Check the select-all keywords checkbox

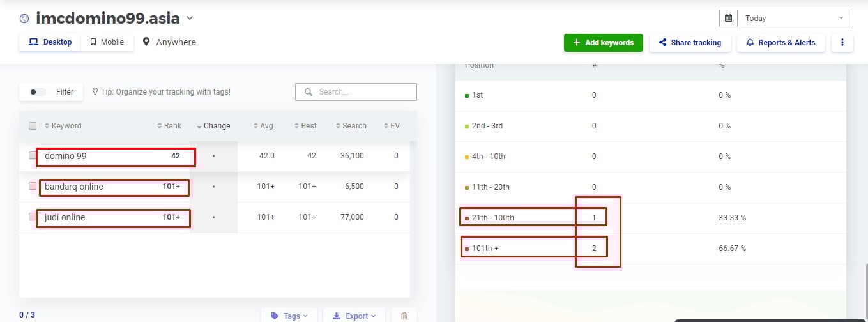(33, 126)
